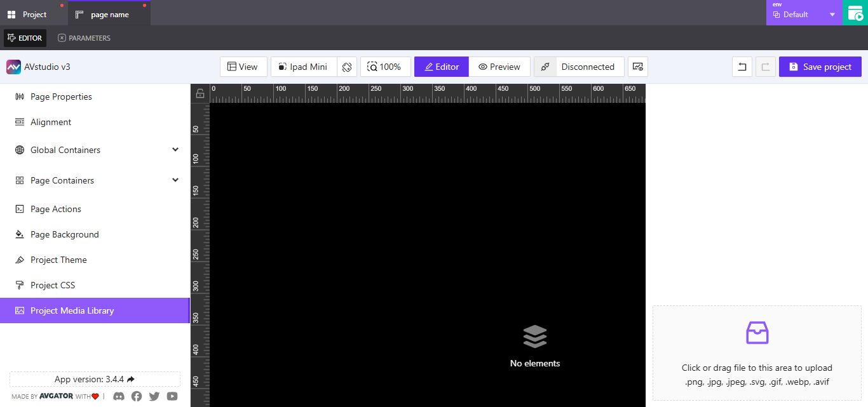Image resolution: width=868 pixels, height=407 pixels.
Task: Switch to the PARAMETERS tab
Action: click(x=84, y=37)
